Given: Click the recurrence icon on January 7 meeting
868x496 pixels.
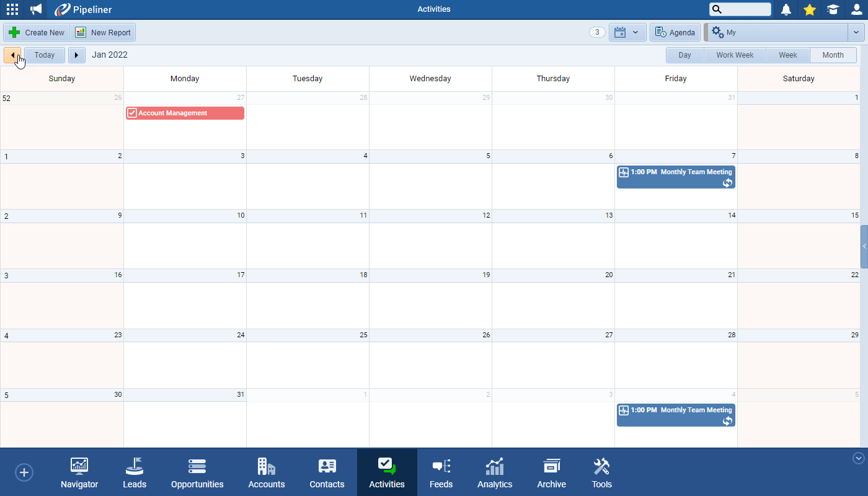Looking at the screenshot, I should pos(727,183).
